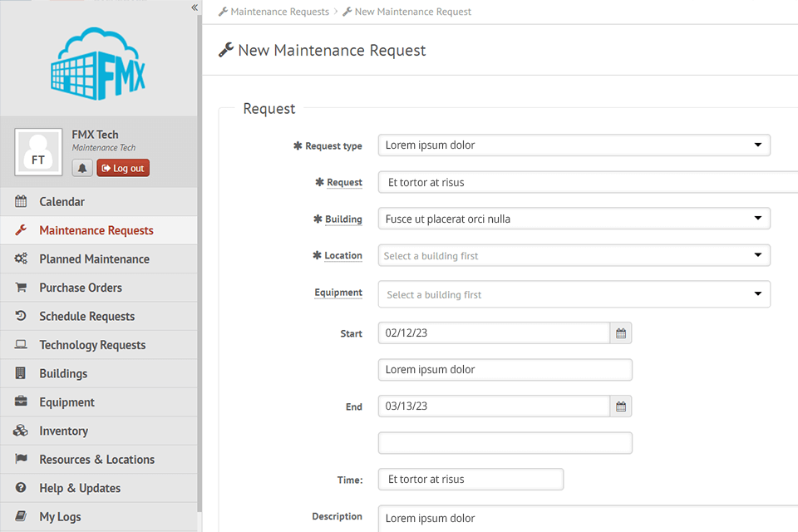Click the Time input field
798x532 pixels.
pyautogui.click(x=470, y=479)
